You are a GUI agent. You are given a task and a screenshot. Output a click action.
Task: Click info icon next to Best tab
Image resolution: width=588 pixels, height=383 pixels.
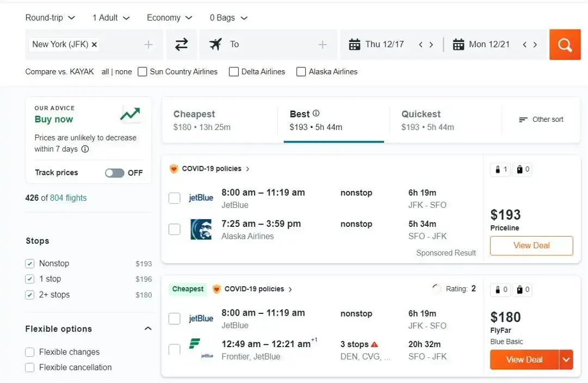click(316, 113)
